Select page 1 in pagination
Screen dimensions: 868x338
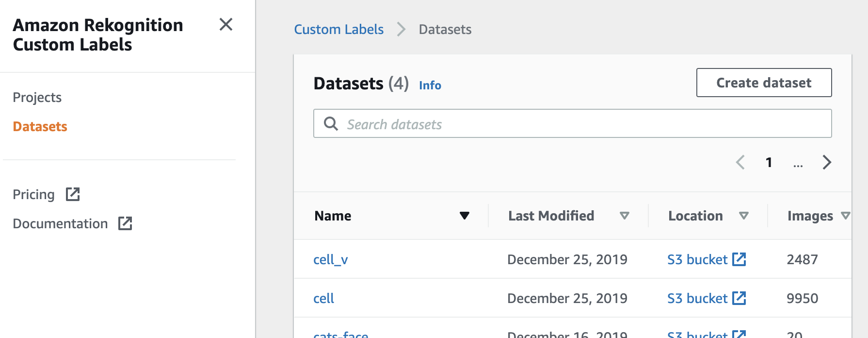click(769, 162)
